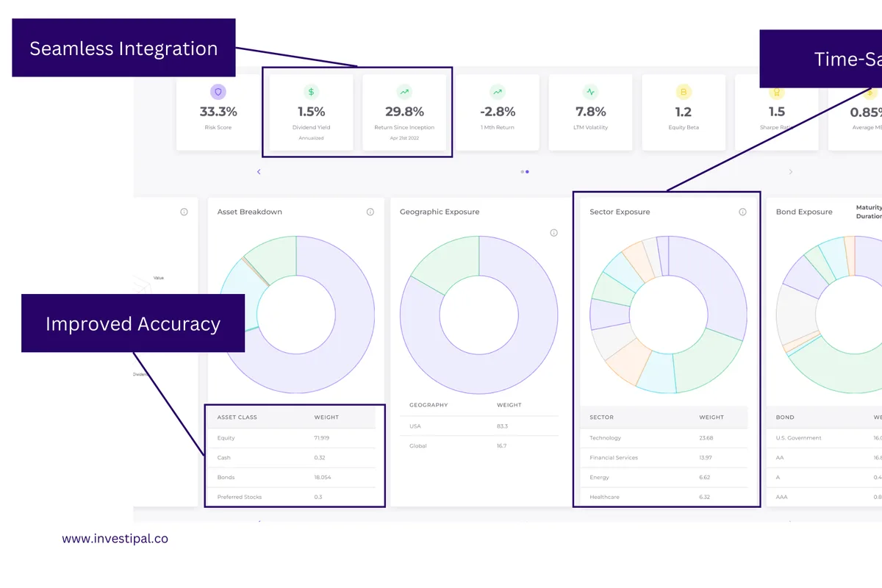Click the Return Since Inception growth icon
The image size is (882, 588).
404,91
